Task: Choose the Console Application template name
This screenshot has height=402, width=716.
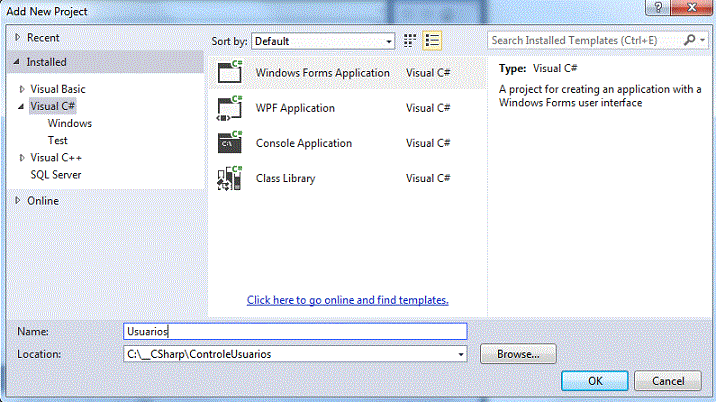Action: [304, 143]
